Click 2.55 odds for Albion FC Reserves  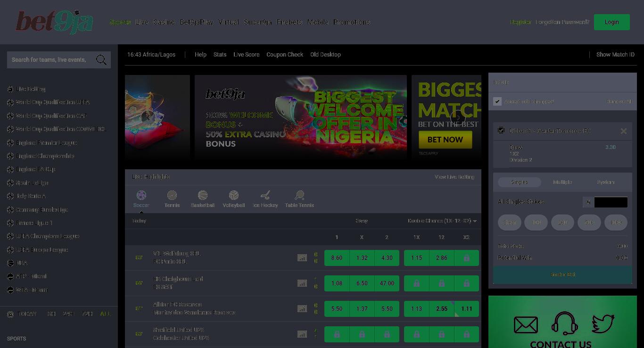[442, 309]
